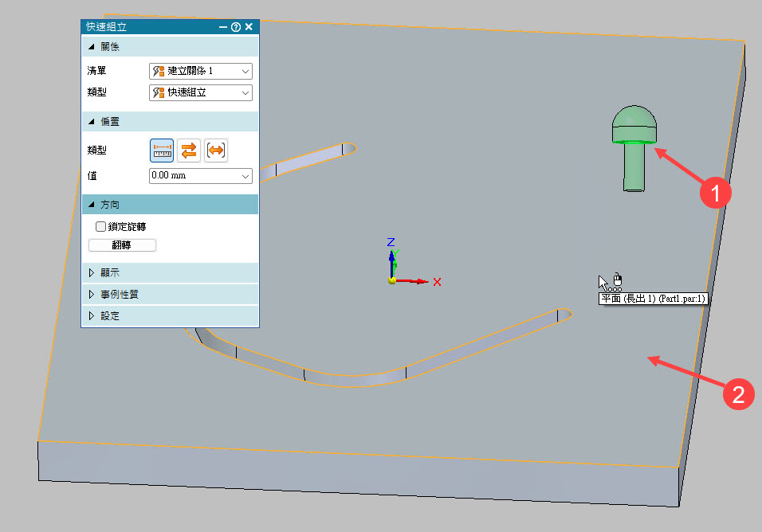Select the range offset type bracket icon
762x532 pixels.
point(216,150)
